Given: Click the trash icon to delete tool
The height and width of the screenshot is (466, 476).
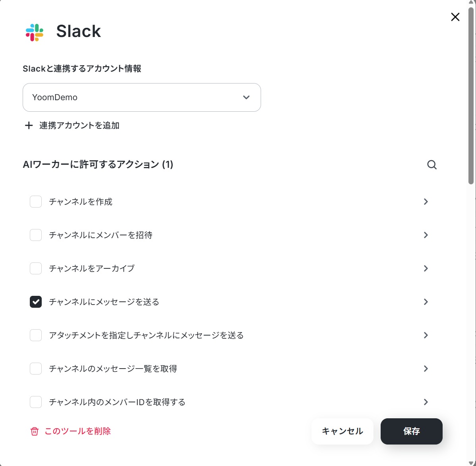Looking at the screenshot, I should coord(35,431).
